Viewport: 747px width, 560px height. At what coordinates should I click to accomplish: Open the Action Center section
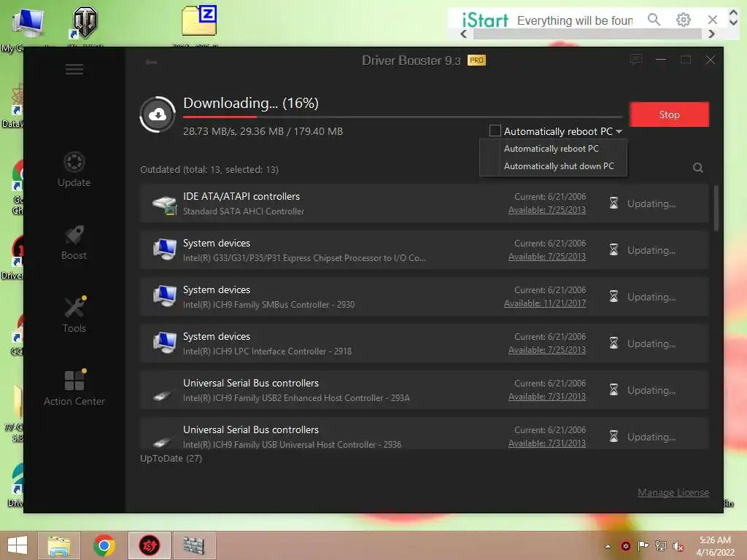tap(74, 388)
